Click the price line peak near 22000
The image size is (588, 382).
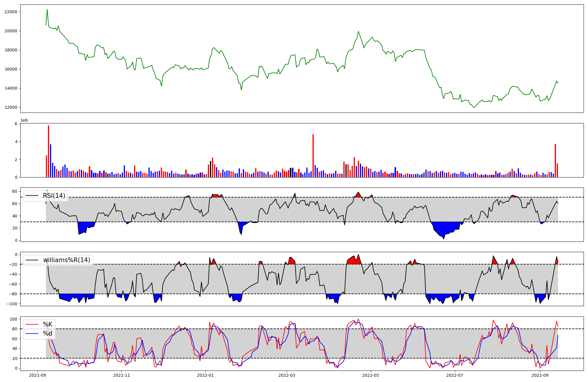click(47, 9)
